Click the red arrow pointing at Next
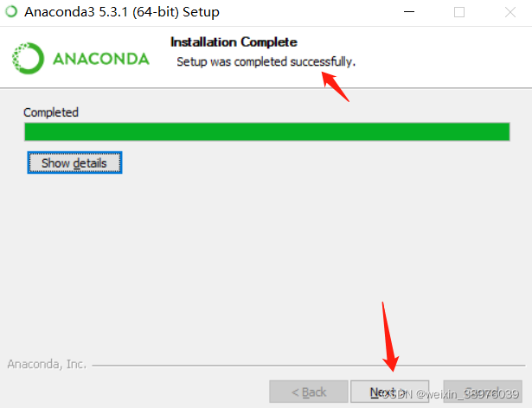Screen dimensions: 532x408 point(389,336)
